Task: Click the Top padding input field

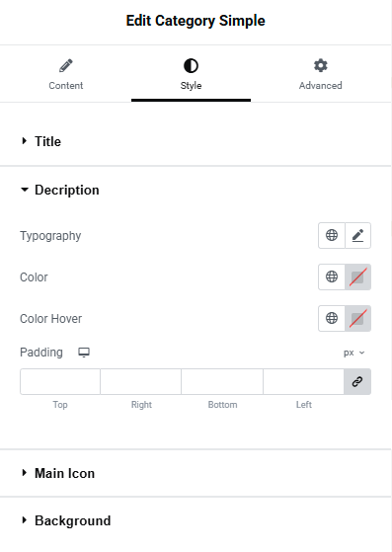Action: pos(60,381)
